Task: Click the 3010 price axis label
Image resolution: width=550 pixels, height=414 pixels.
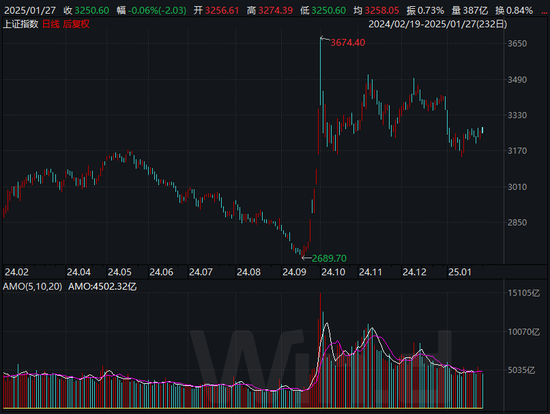Action: point(517,187)
